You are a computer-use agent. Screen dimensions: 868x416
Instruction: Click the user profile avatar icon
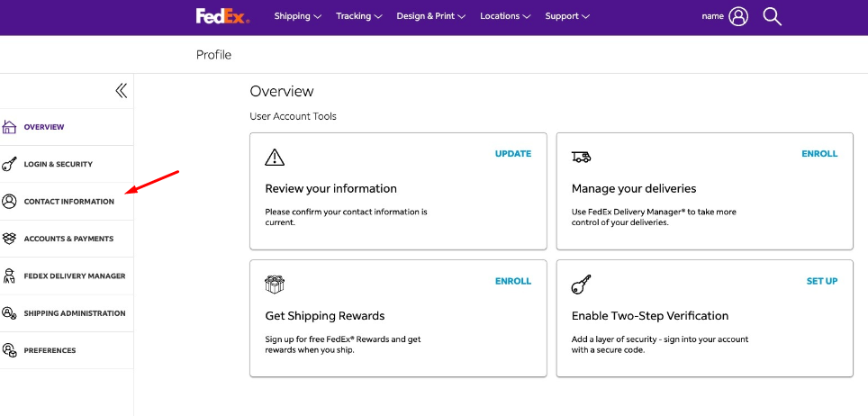[x=738, y=16]
